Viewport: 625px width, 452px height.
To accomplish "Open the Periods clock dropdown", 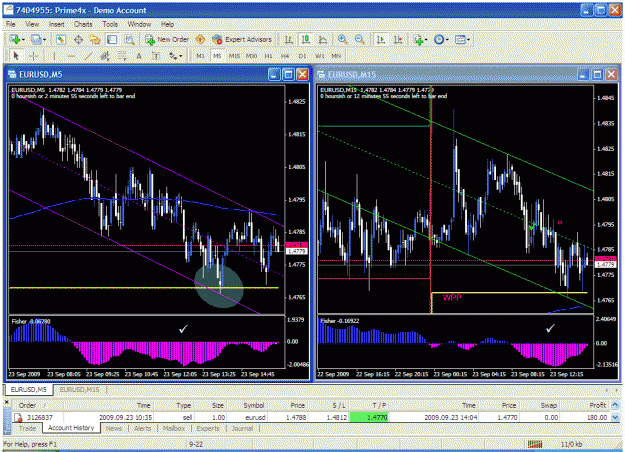I will pyautogui.click(x=441, y=39).
